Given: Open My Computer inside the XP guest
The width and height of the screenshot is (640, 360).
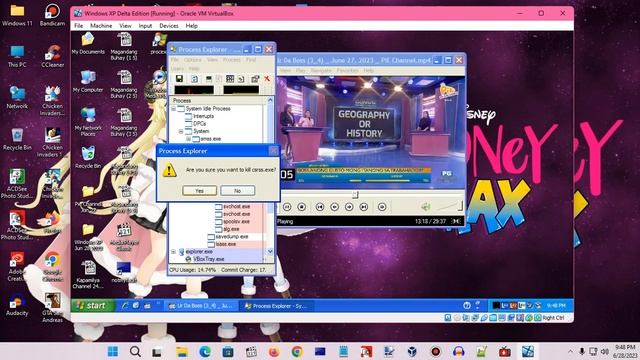Looking at the screenshot, I should tap(88, 82).
